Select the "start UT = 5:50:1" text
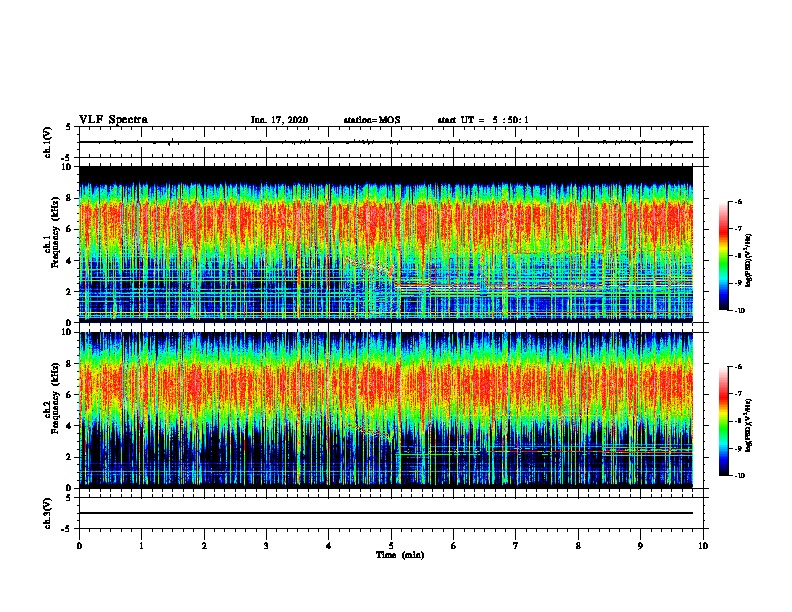This screenshot has width=792, height=612. pyautogui.click(x=483, y=120)
